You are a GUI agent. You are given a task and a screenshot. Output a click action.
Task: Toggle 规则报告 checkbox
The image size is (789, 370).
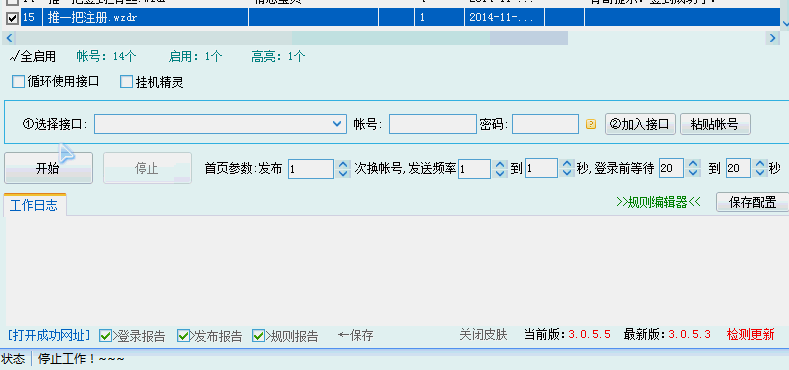[259, 335]
